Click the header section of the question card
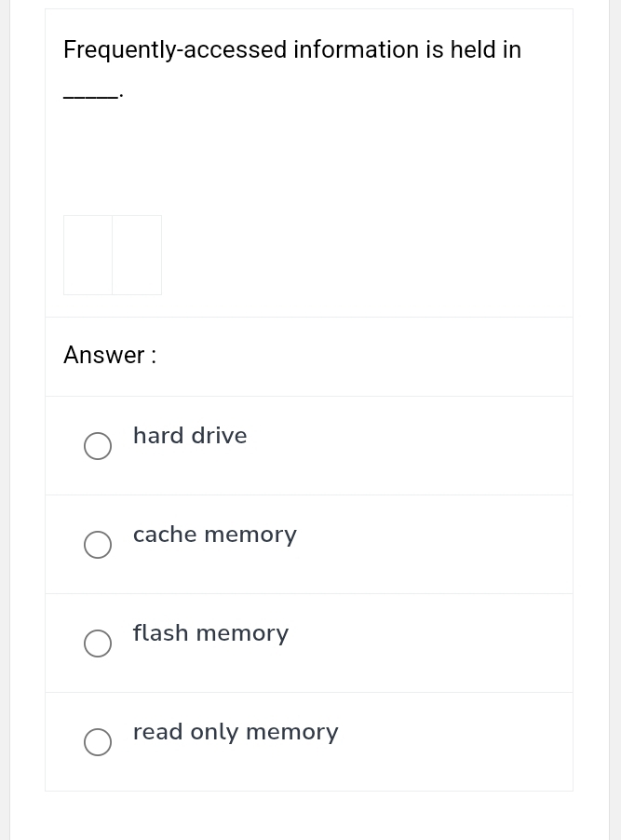 309,70
